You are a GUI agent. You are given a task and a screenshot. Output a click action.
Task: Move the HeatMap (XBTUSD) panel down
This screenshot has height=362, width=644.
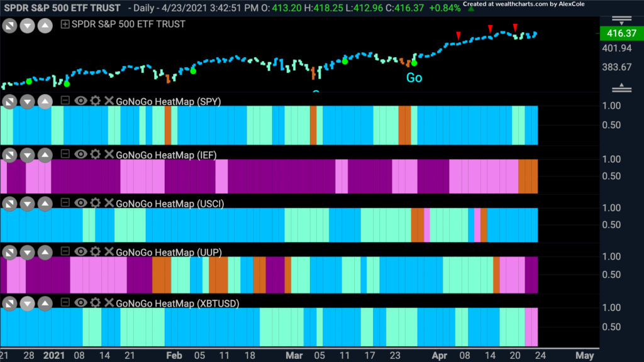[x=27, y=304]
